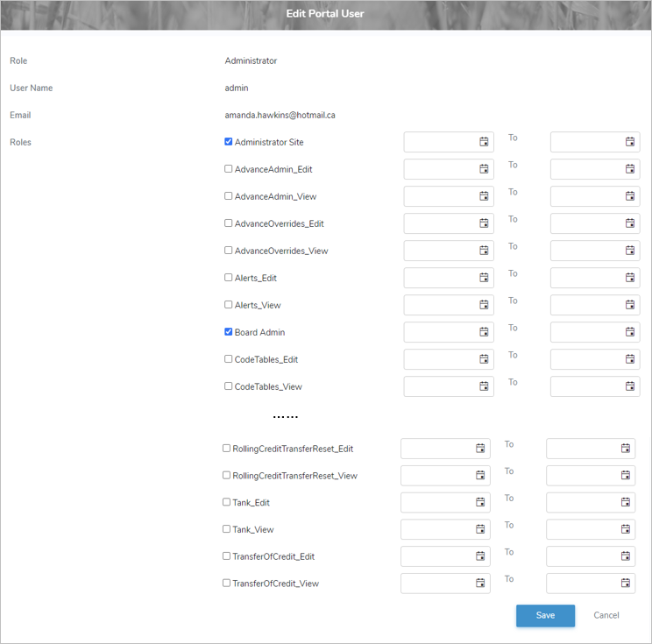Image resolution: width=652 pixels, height=644 pixels.
Task: Select the Alerts_View role checkbox
Action: tap(229, 305)
